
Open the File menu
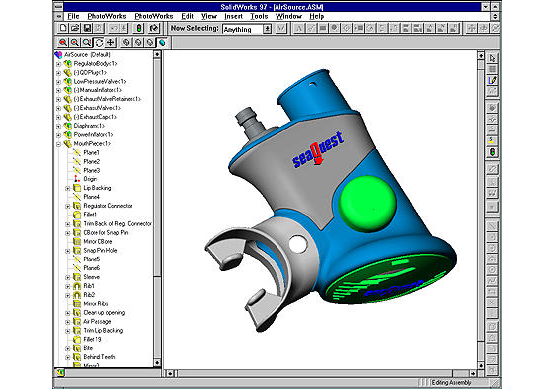73,16
